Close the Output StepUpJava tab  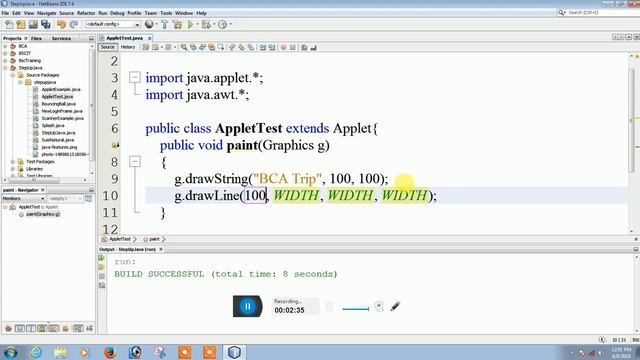click(161, 249)
